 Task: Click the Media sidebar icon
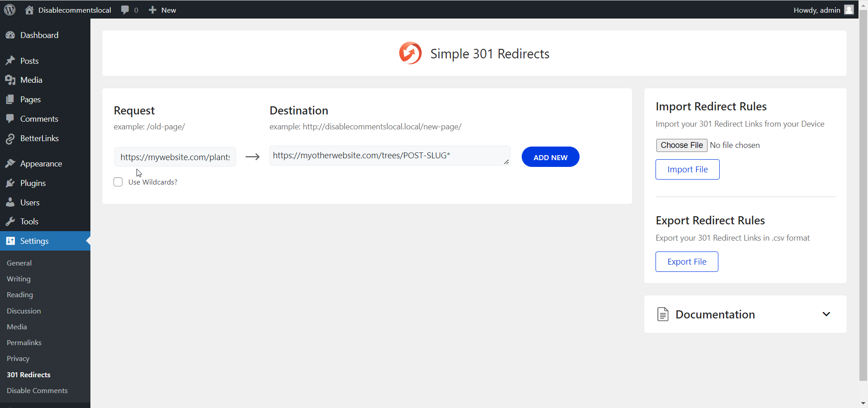point(10,80)
